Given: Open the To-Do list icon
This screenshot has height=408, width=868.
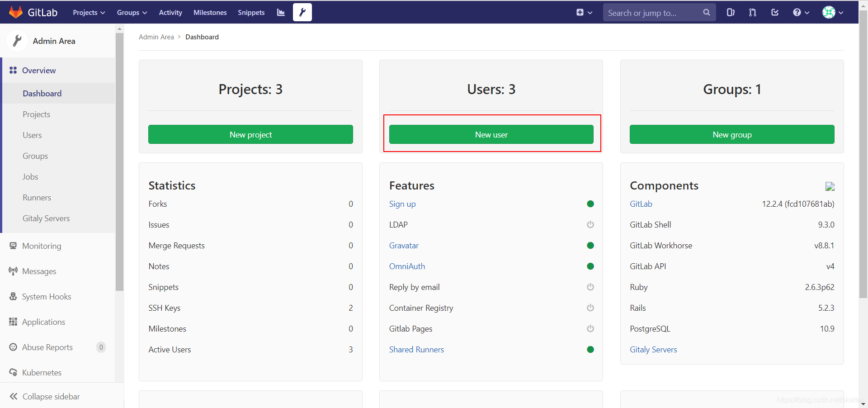Looking at the screenshot, I should point(775,13).
